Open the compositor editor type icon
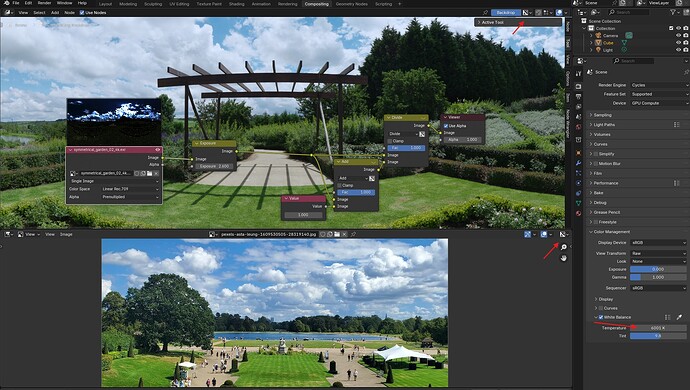Image resolution: width=690 pixels, height=390 pixels. coord(9,13)
